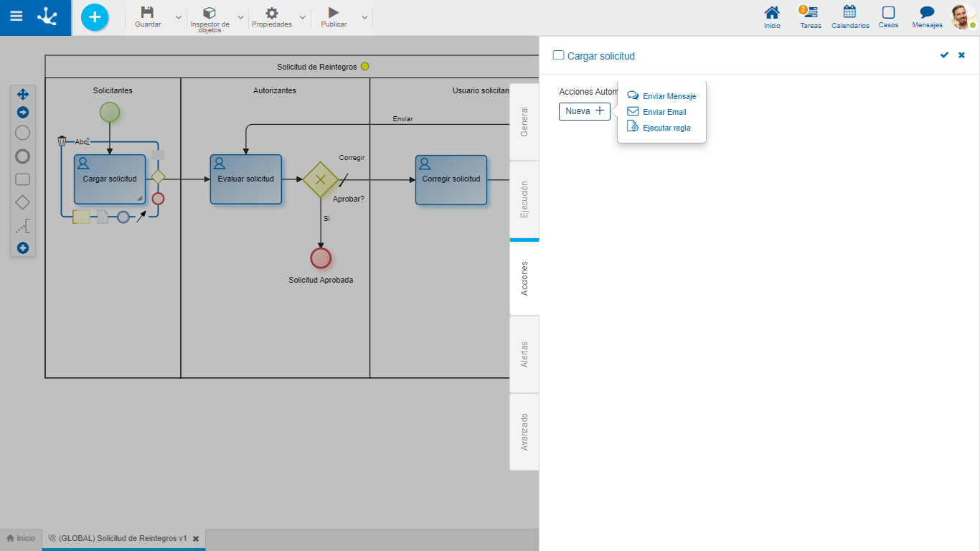Select the task rounded rectangle shape

[23, 179]
